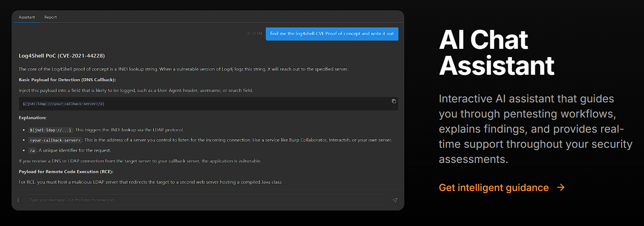The height and width of the screenshot is (226, 644).
Task: Open the Report tab
Action: point(51,17)
